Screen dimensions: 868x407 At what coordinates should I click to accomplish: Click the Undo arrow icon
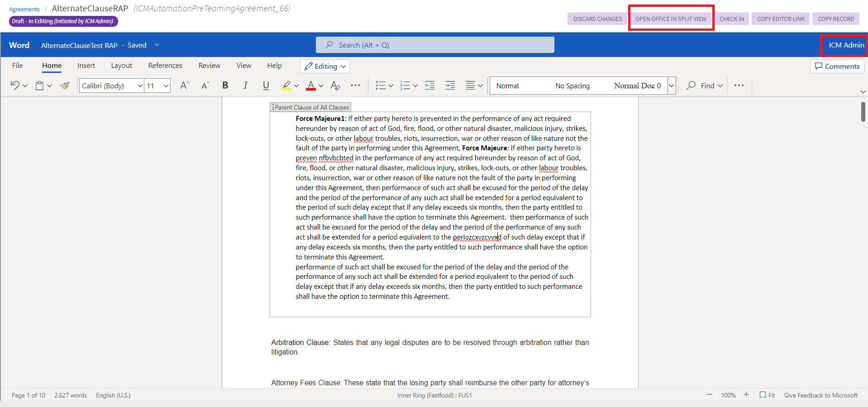coord(15,86)
